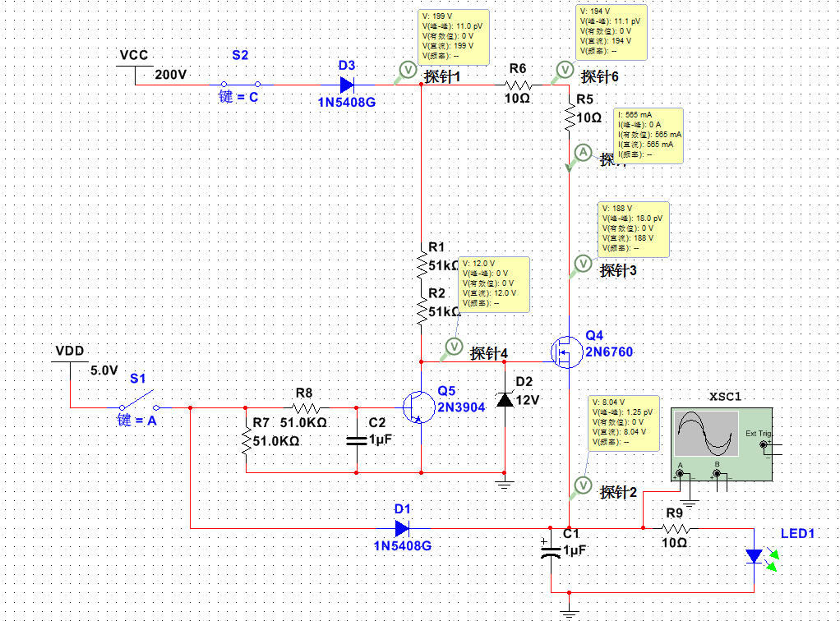Click oscilloscope Ext Trig terminal

[x=764, y=444]
